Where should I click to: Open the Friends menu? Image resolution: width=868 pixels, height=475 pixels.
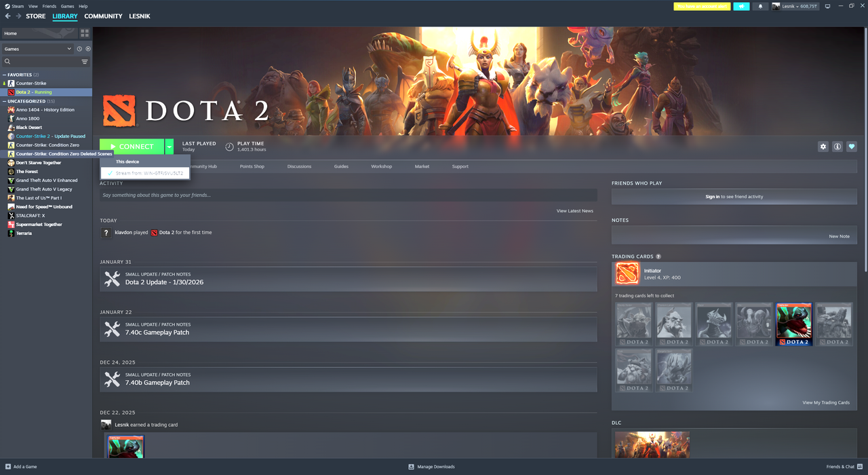[50, 6]
